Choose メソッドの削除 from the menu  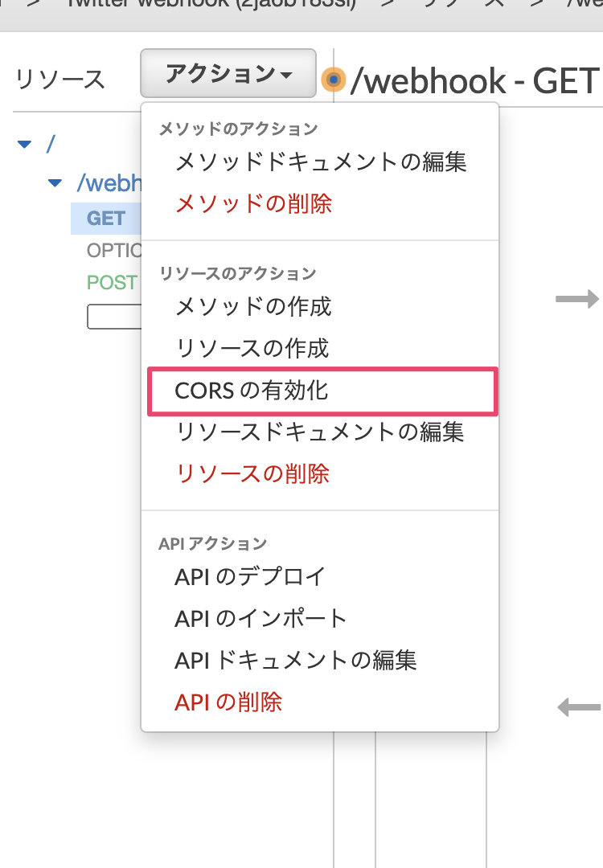pyautogui.click(x=253, y=203)
